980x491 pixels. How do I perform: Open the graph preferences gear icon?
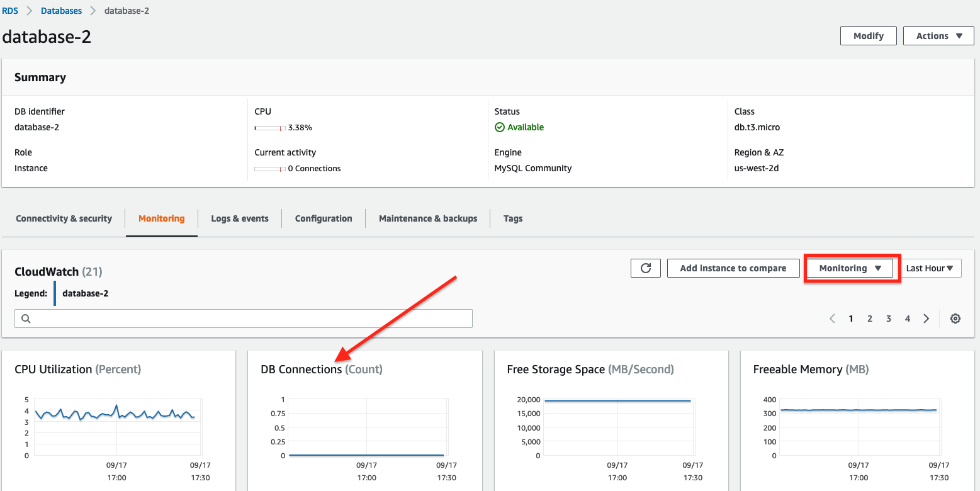955,318
